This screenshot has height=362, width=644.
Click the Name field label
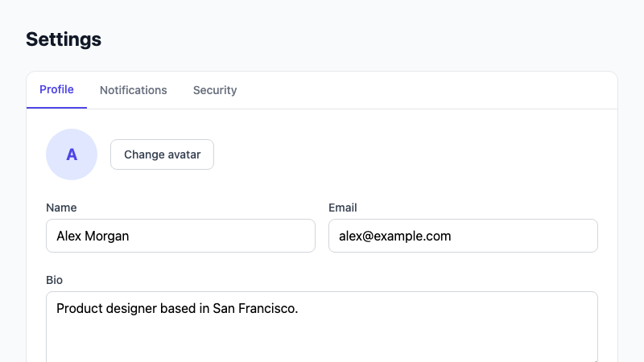(61, 208)
